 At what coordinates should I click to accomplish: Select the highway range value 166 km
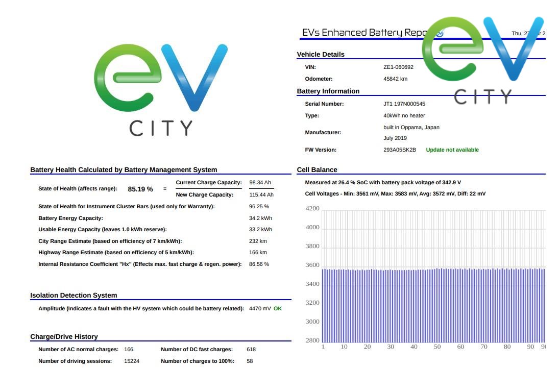click(258, 253)
